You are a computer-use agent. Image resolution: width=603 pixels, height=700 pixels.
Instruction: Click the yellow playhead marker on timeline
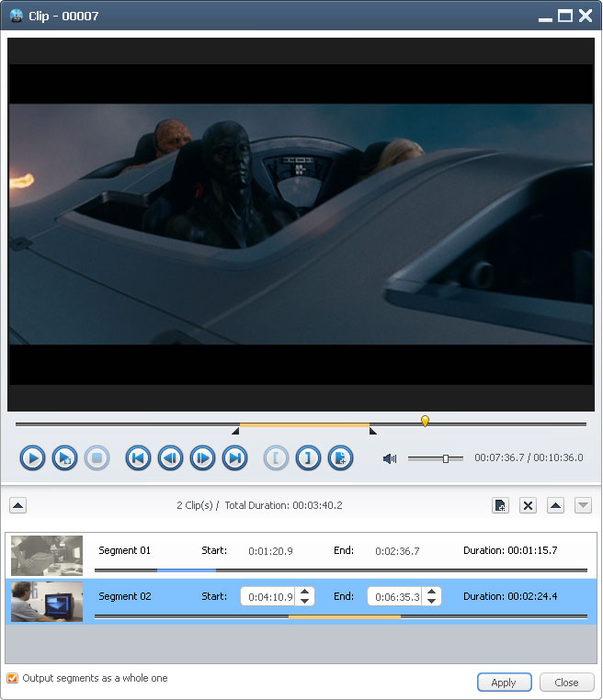(x=425, y=421)
